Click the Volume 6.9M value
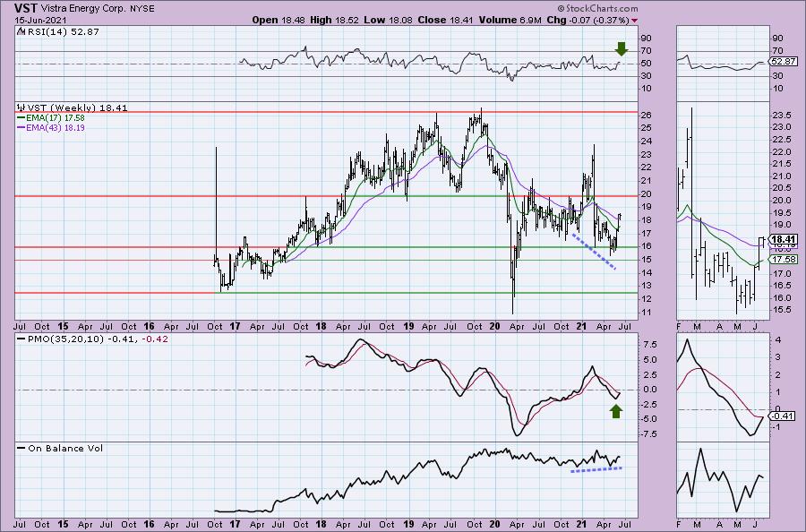This screenshot has height=532, width=806. pos(510,20)
